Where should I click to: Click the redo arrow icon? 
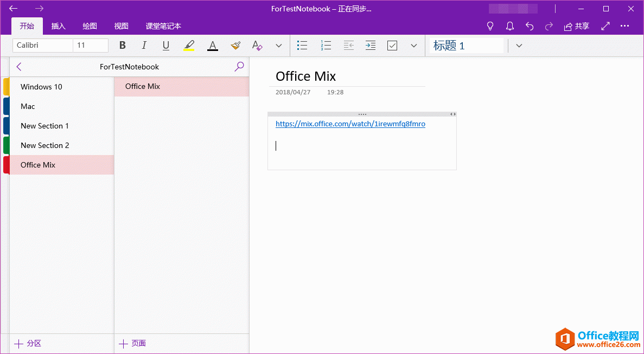click(x=548, y=25)
